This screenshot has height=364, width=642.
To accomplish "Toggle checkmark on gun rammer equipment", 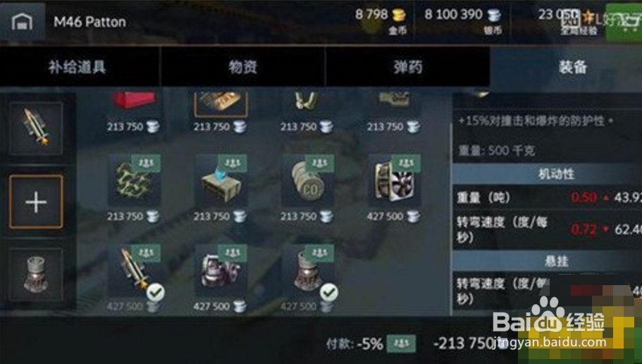I will point(156,292).
